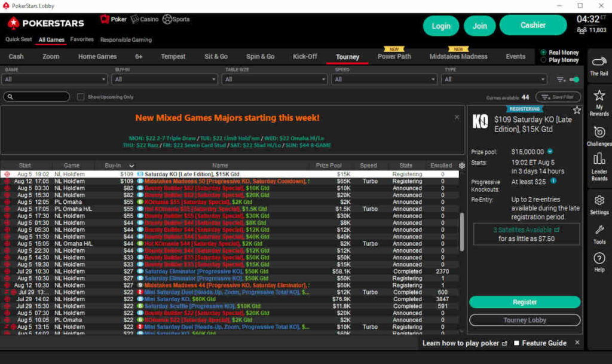612x364 pixels.
Task: Open Settings gear in sidebar
Action: click(x=599, y=203)
